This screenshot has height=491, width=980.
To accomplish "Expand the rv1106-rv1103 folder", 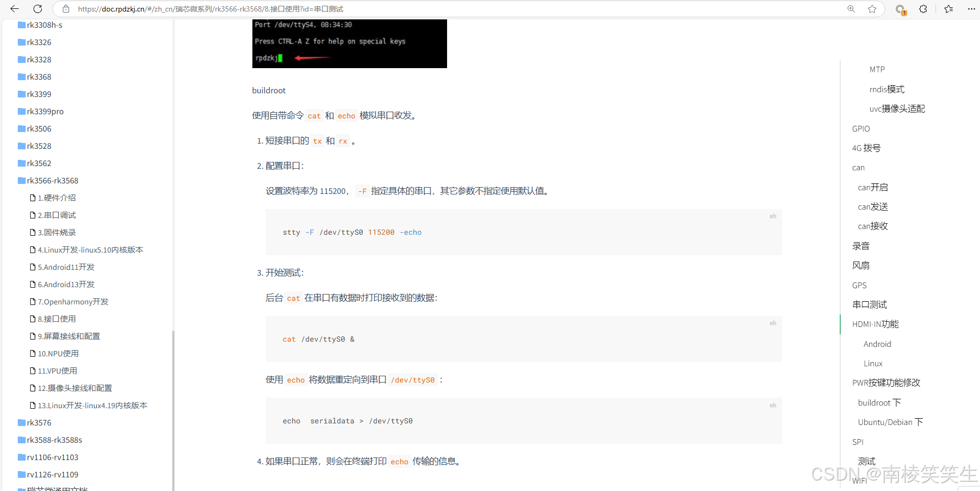I will point(48,457).
